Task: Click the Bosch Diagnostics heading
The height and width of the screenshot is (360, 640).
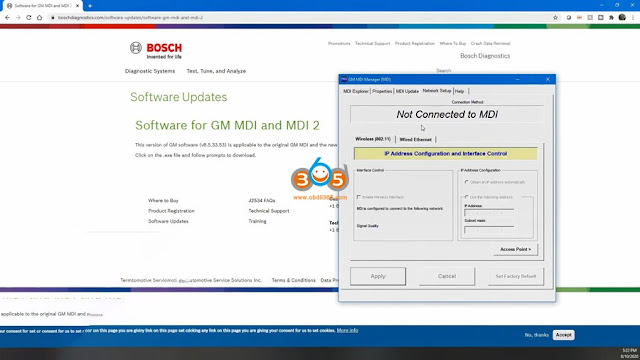Action: (x=485, y=56)
